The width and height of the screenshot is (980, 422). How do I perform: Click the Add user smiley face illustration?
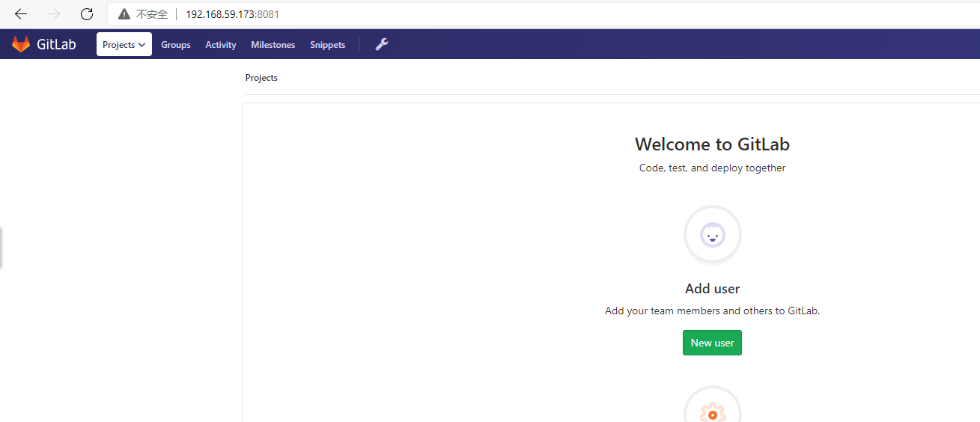coord(713,235)
